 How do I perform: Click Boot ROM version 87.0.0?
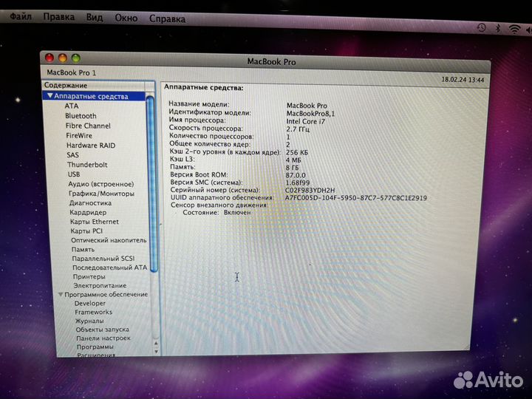296,175
